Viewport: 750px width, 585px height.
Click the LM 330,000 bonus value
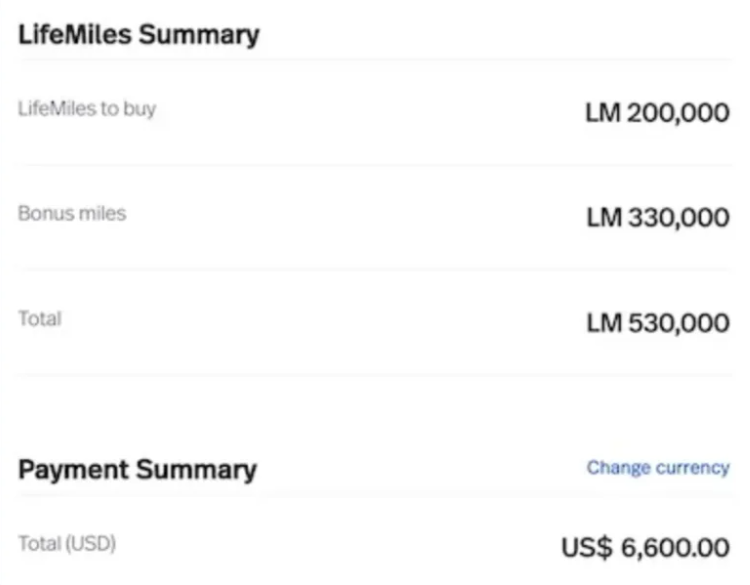657,217
